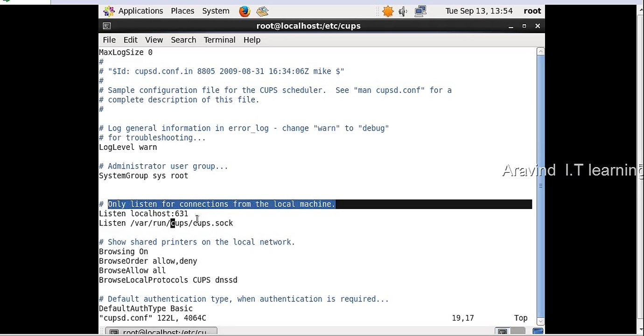
Task: Click the cursor position indicator '19,17'
Action: pyautogui.click(x=462, y=318)
